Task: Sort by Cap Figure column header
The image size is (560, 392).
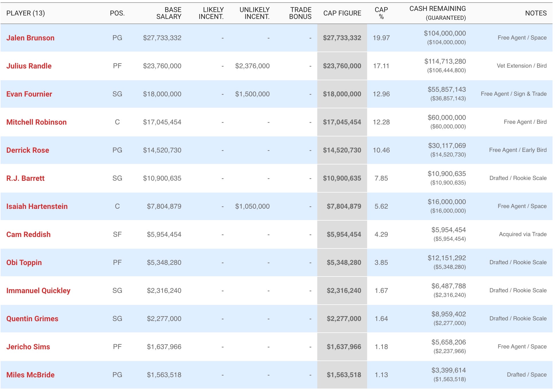Action: tap(342, 13)
